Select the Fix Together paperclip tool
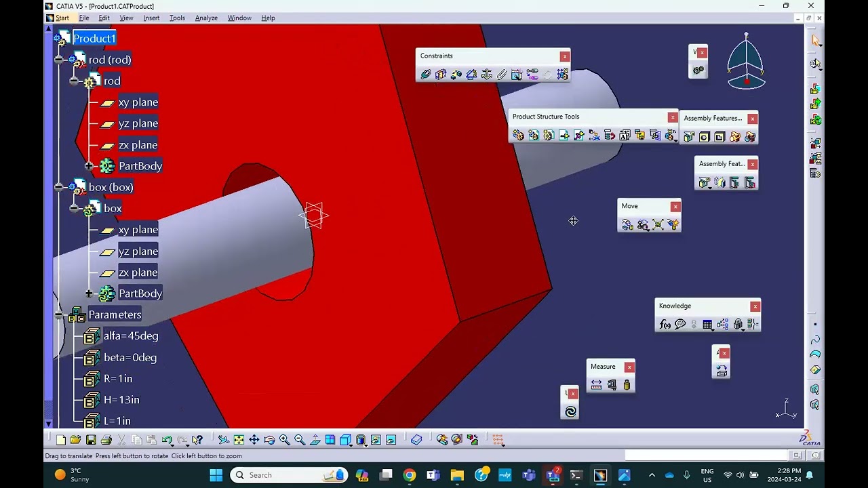This screenshot has width=868, height=488. pos(502,75)
